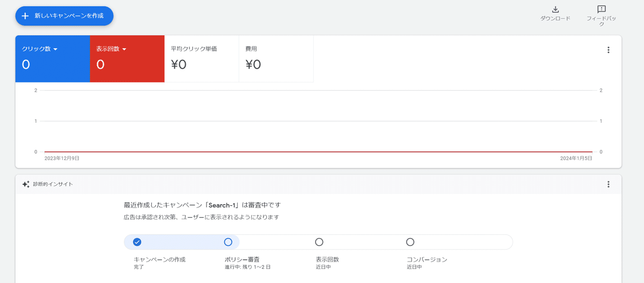Click the 表示回数 step circle in the progress bar
The image size is (644, 283).
[319, 242]
